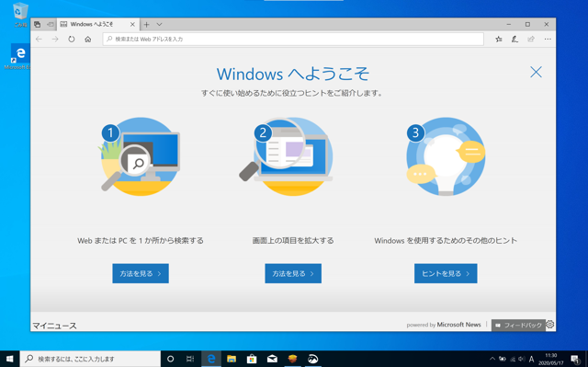Close the Windows へようこそ tab
This screenshot has height=367, width=588.
pos(132,25)
